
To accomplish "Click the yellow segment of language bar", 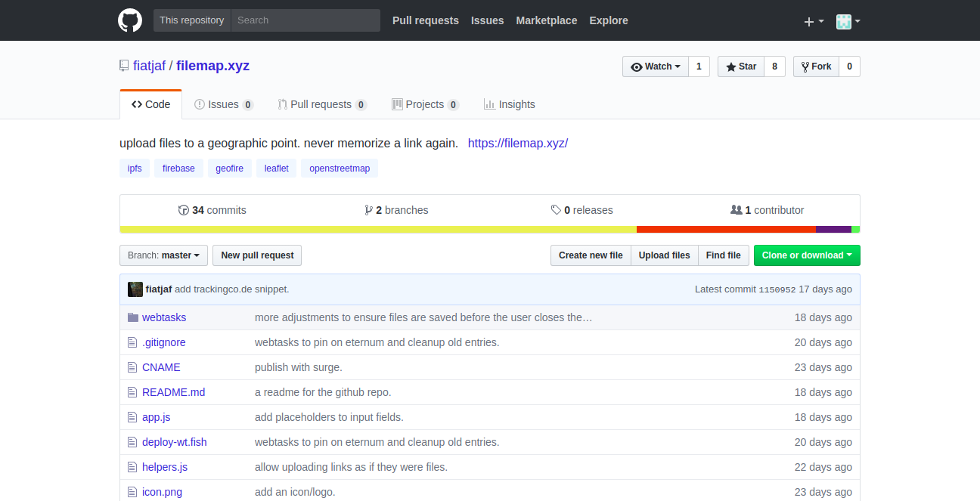I will click(x=378, y=230).
